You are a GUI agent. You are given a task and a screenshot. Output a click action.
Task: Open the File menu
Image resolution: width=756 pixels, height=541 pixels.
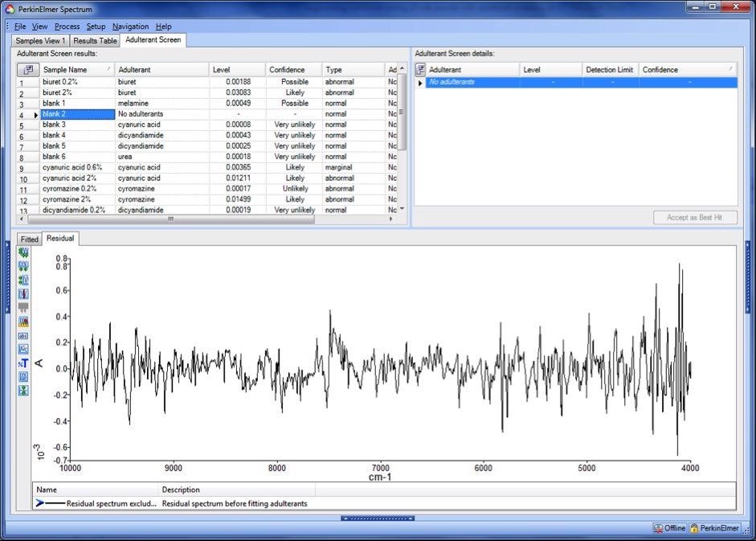[x=20, y=27]
